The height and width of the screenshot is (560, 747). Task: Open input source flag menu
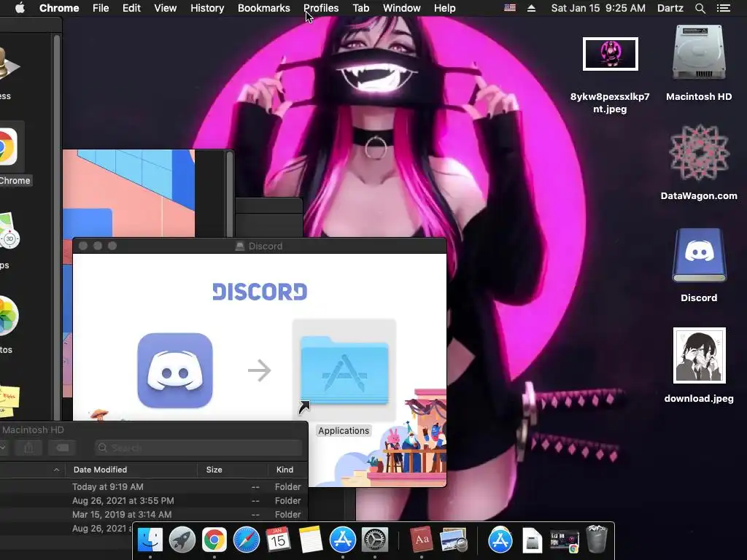[x=510, y=7]
